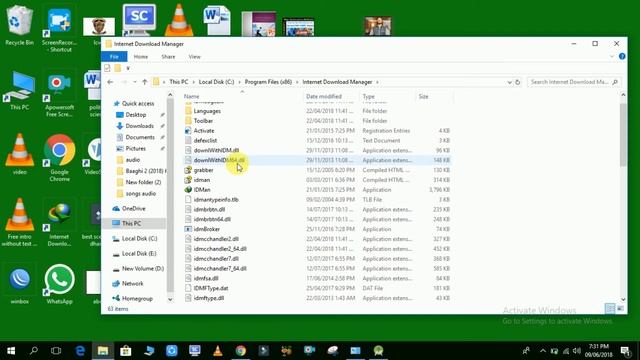The height and width of the screenshot is (360, 640).
Task: Open the Home ribbon tab
Action: 141,56
